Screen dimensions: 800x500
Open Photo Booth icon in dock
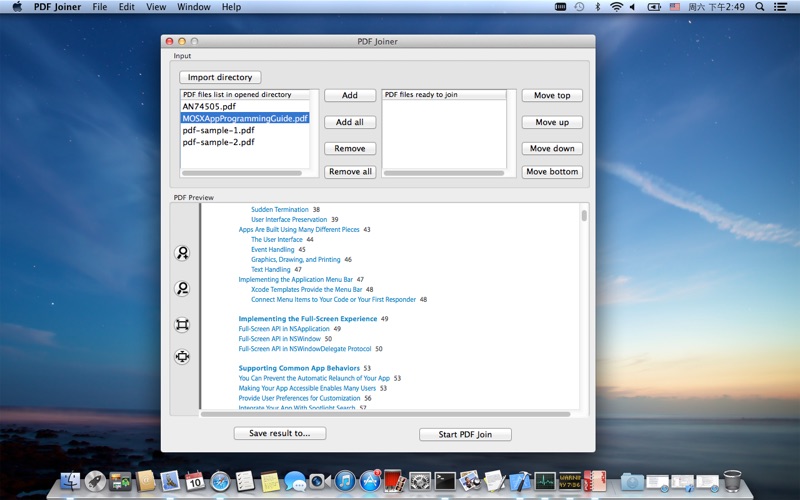[x=395, y=481]
